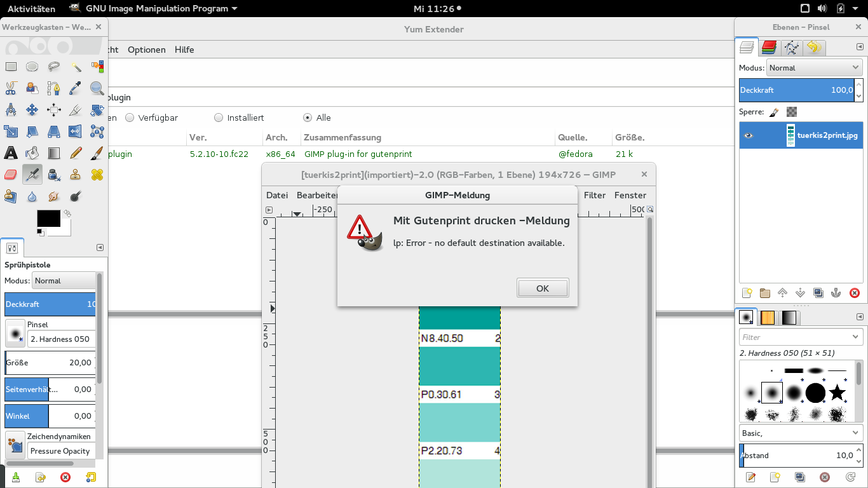Select the Measure compass tool
This screenshot has height=488, width=868.
[x=11, y=110]
